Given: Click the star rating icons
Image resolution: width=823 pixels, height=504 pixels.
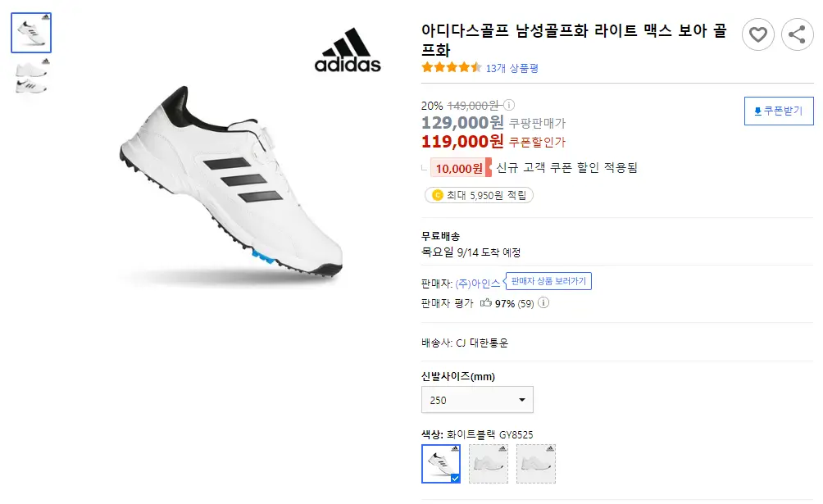Looking at the screenshot, I should point(451,68).
